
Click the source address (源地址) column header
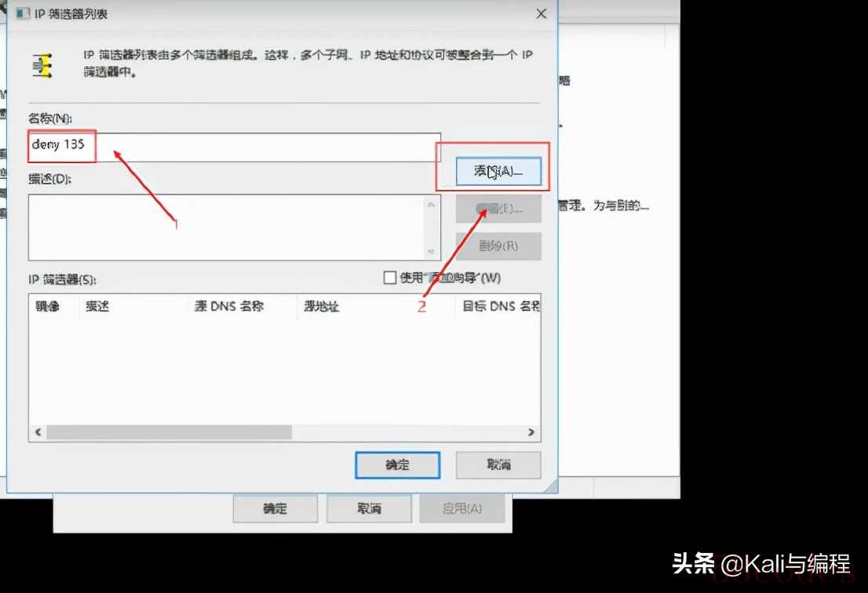375,306
